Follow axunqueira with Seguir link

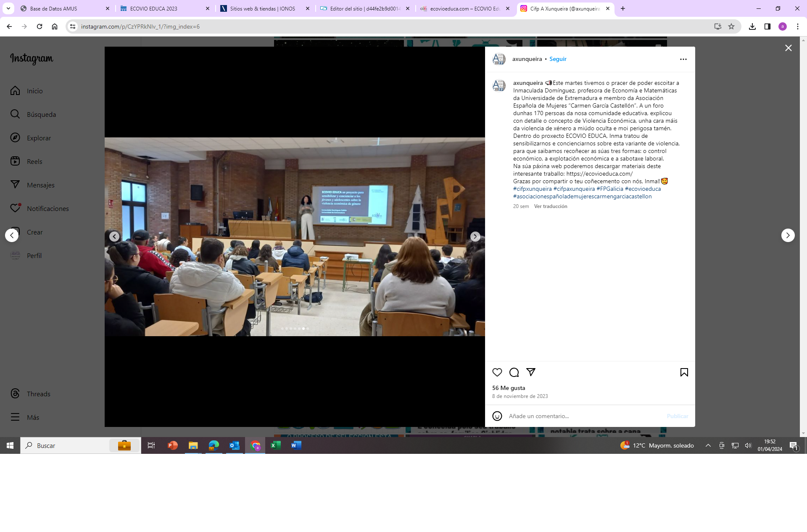[x=558, y=59]
